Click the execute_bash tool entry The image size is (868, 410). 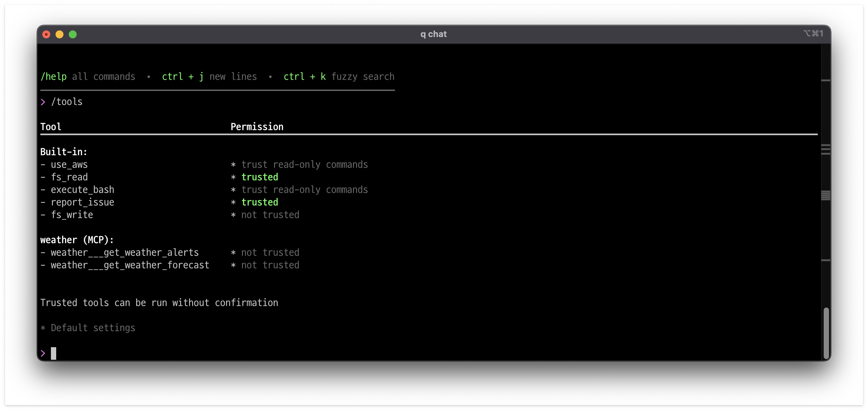82,189
